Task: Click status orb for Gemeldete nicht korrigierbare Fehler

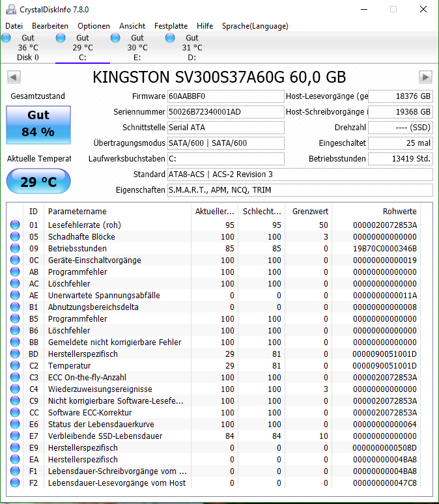Action: (15, 342)
